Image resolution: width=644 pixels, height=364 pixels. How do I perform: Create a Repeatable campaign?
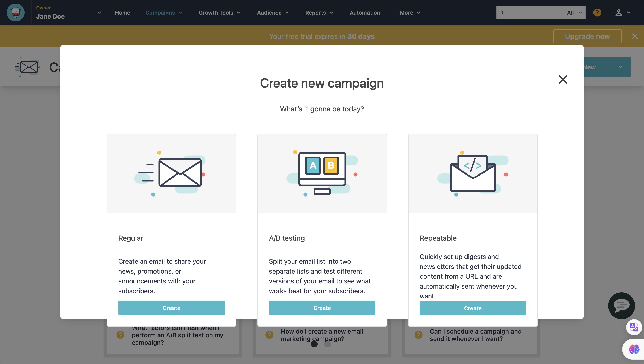472,308
